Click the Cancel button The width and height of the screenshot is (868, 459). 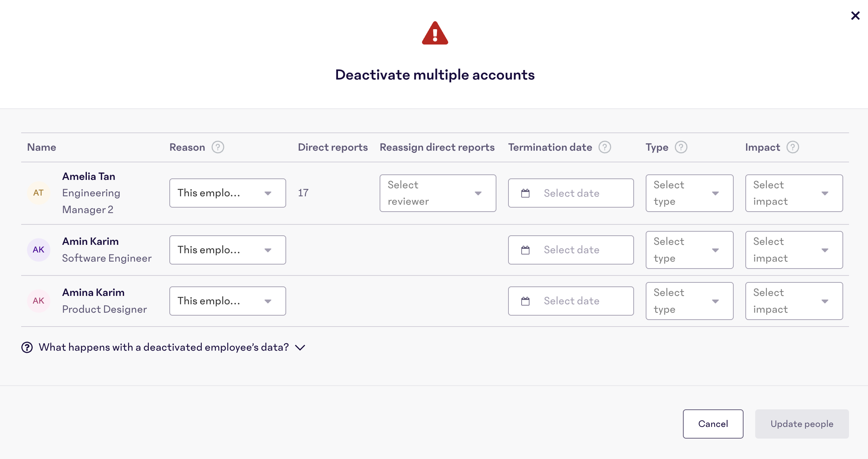(713, 424)
